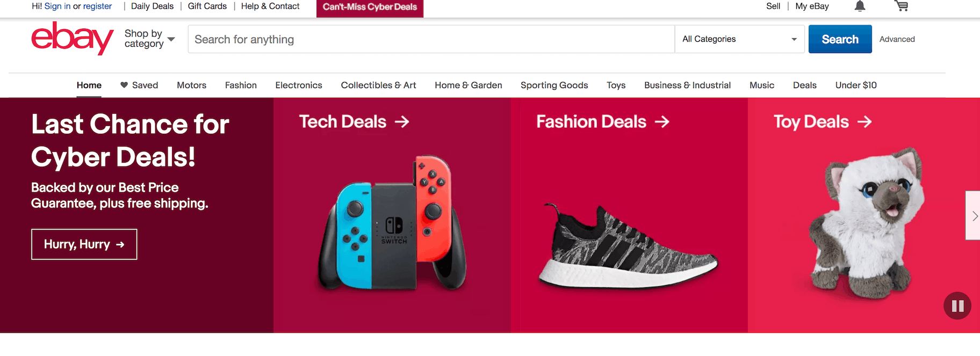Open Saved items with heart icon
Screen dimensions: 980x356
coord(139,85)
